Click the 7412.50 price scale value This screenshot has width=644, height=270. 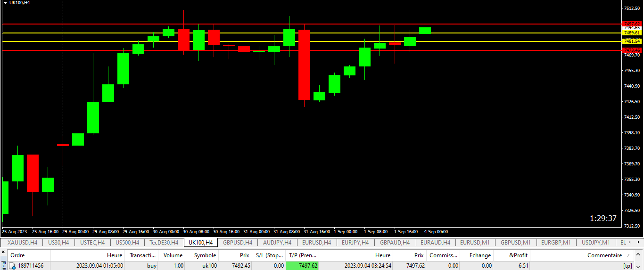coord(632,117)
